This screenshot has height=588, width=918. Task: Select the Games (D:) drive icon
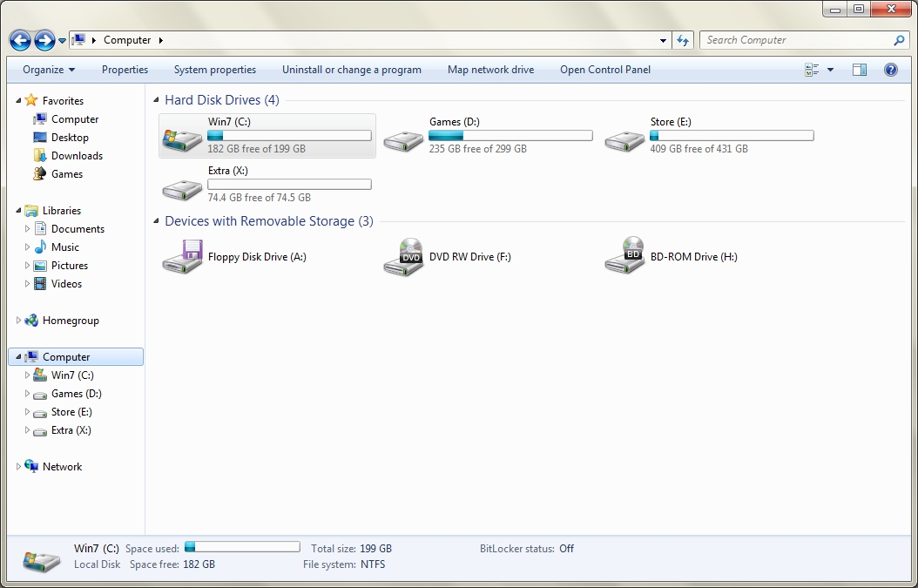403,140
